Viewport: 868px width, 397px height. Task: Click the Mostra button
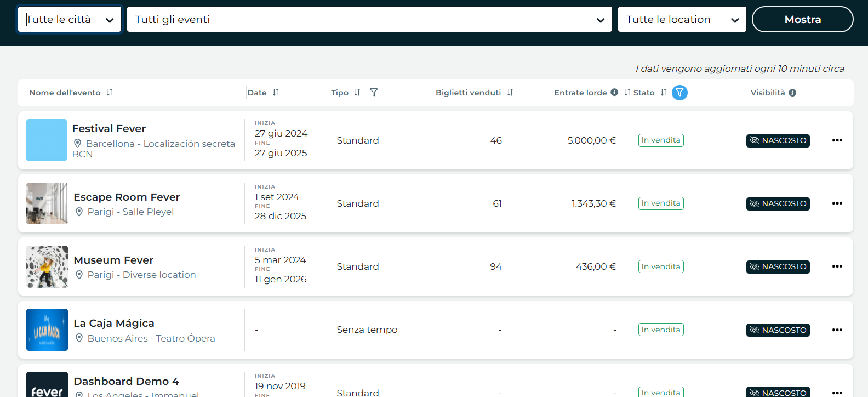[803, 19]
